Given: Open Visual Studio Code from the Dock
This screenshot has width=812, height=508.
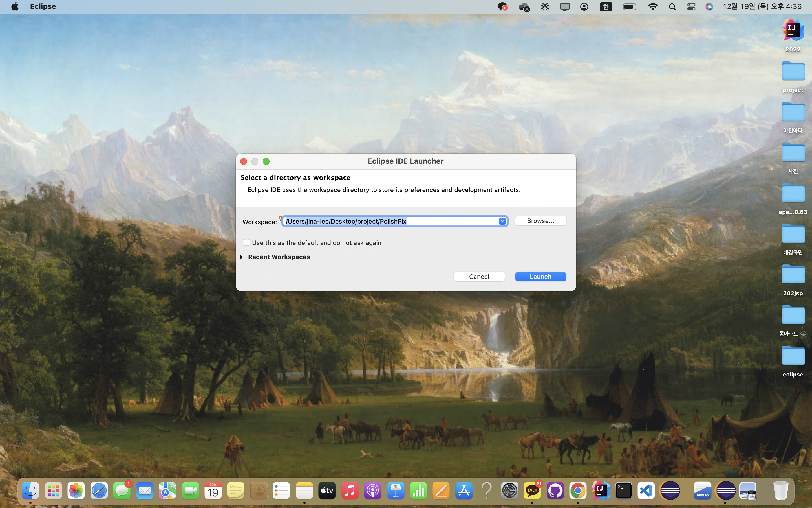Looking at the screenshot, I should [x=646, y=491].
